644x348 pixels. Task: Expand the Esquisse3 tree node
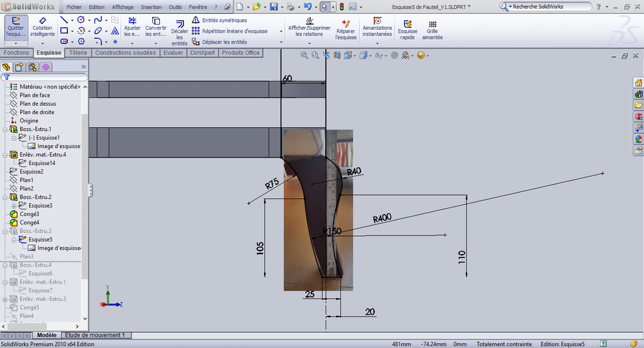14,206
